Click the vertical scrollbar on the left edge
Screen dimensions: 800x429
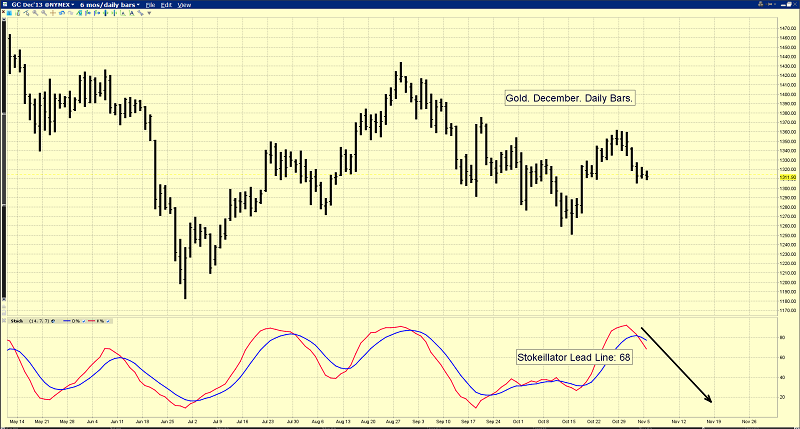(4, 158)
